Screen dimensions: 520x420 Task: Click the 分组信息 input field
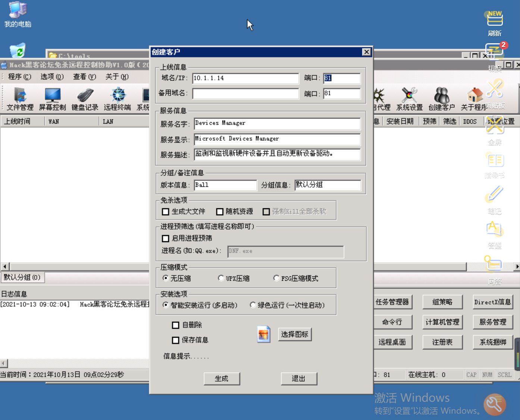click(x=328, y=185)
